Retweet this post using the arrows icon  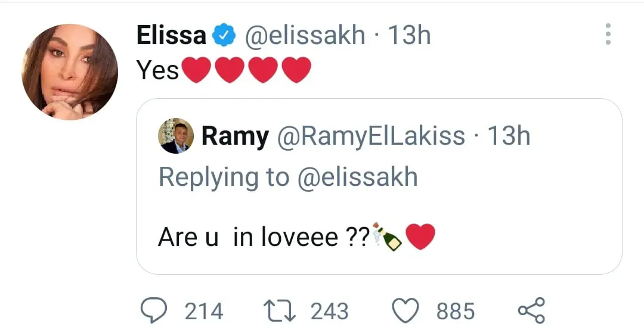tap(279, 311)
